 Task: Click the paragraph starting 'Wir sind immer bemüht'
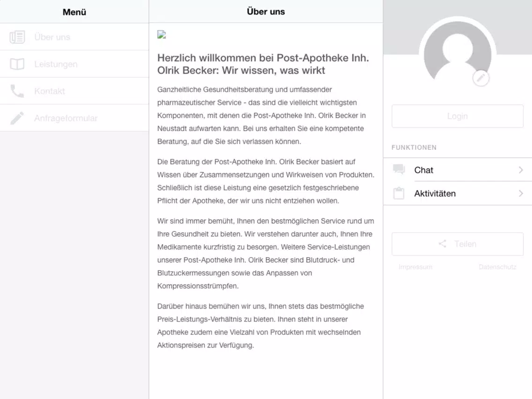(x=266, y=253)
